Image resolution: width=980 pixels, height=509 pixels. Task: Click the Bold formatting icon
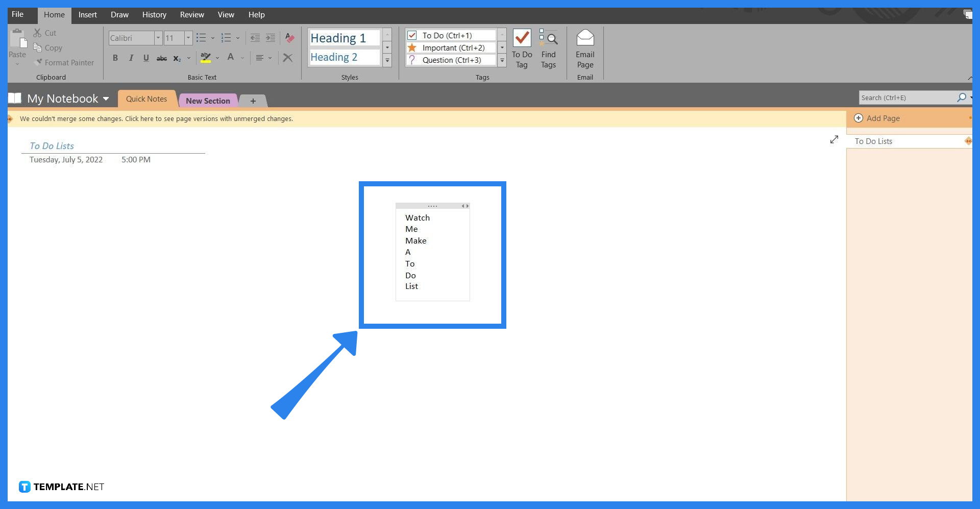click(x=115, y=58)
